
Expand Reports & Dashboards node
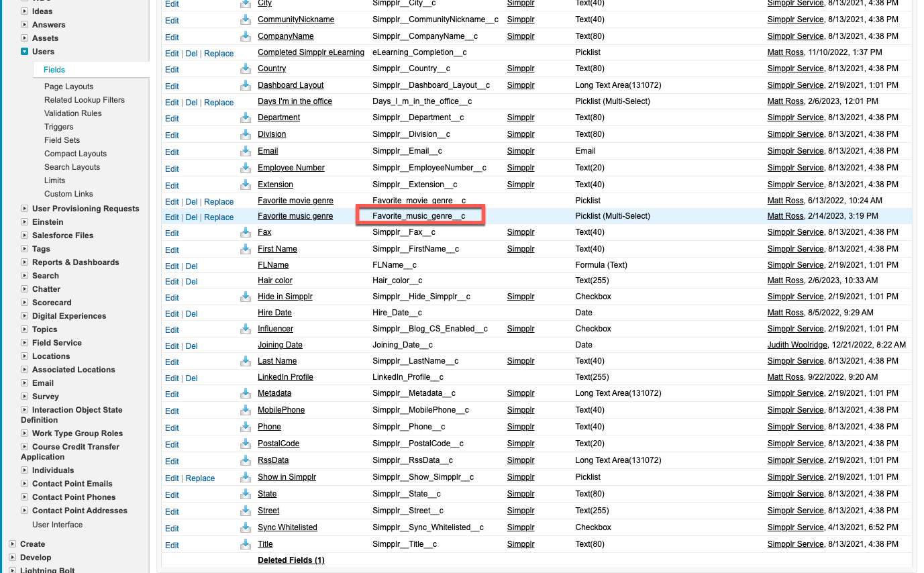pyautogui.click(x=25, y=262)
